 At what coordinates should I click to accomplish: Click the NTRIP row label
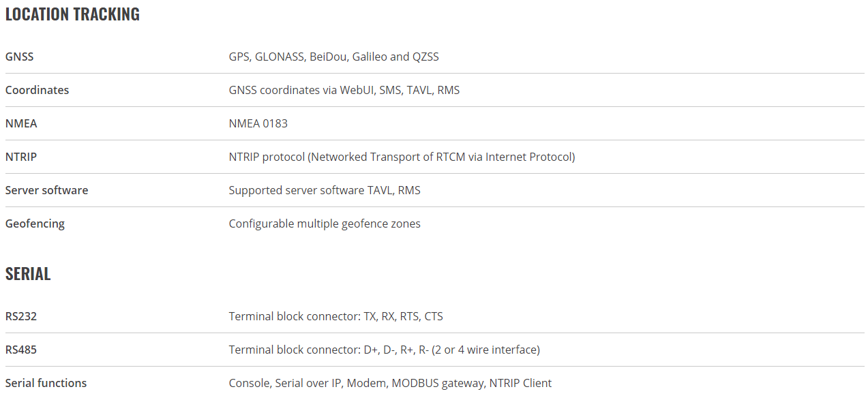pos(21,157)
